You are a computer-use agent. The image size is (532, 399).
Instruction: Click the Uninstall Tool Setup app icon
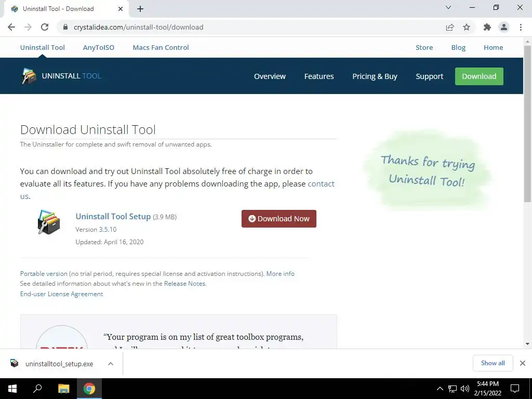[x=49, y=222]
